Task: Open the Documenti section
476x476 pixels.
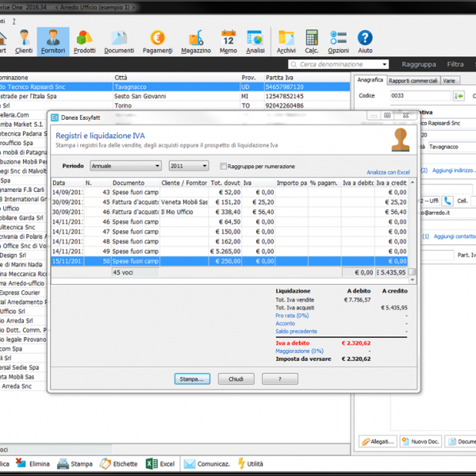Action: point(119,41)
